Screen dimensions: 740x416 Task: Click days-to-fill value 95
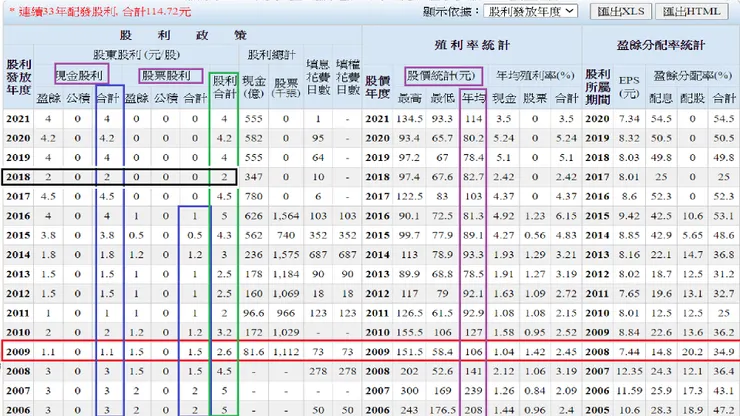click(318, 138)
